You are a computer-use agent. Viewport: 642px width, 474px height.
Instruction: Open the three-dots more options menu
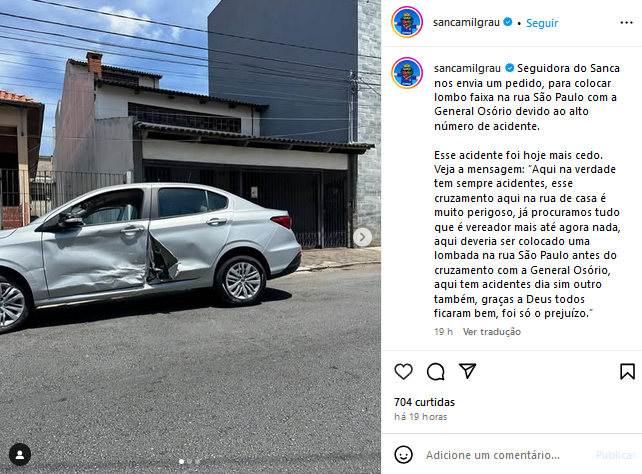[x=626, y=23]
